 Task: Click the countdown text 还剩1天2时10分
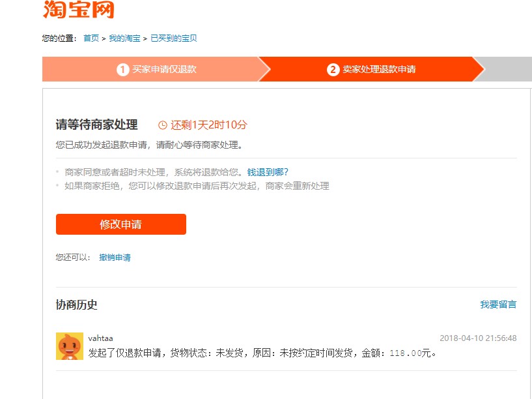pos(208,125)
